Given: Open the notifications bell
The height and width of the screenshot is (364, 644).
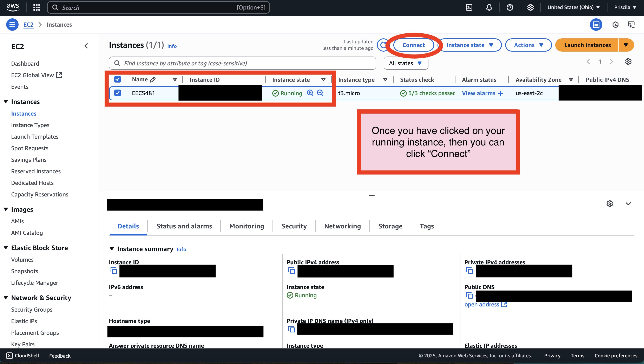Looking at the screenshot, I should coord(489,7).
